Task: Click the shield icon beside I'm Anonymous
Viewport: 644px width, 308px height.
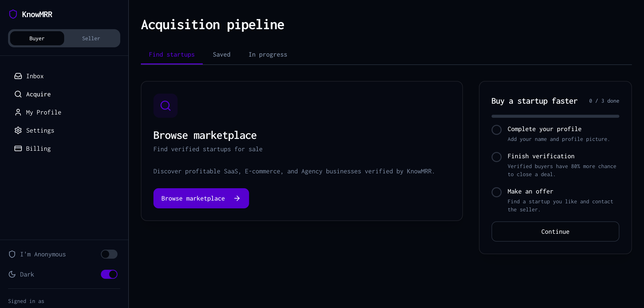Action: coord(12,254)
